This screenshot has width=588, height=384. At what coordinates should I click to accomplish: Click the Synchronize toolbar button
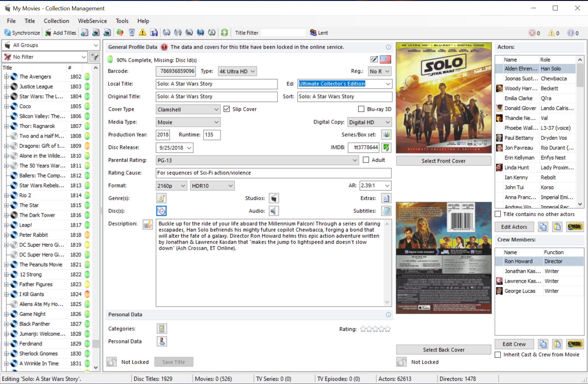(x=22, y=33)
